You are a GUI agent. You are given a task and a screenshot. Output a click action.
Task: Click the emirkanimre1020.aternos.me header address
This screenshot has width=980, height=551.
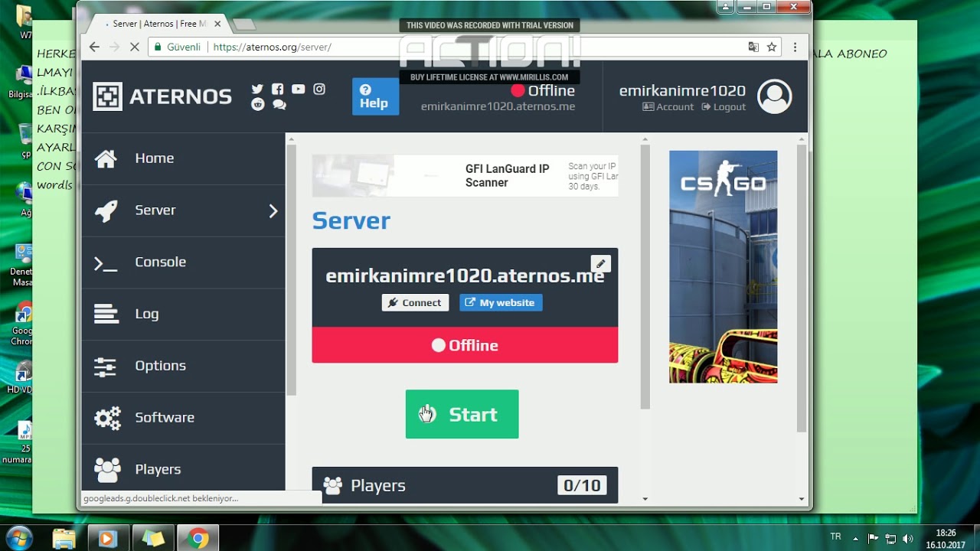(498, 107)
